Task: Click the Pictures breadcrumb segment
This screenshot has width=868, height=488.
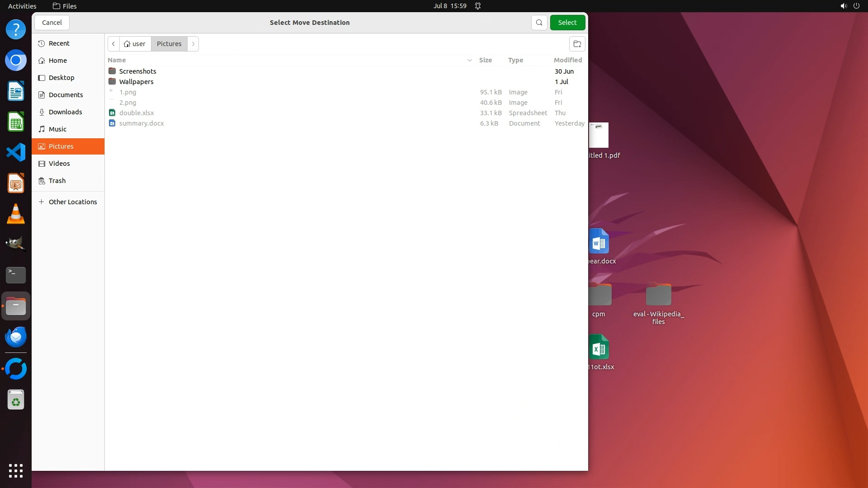Action: coord(169,44)
